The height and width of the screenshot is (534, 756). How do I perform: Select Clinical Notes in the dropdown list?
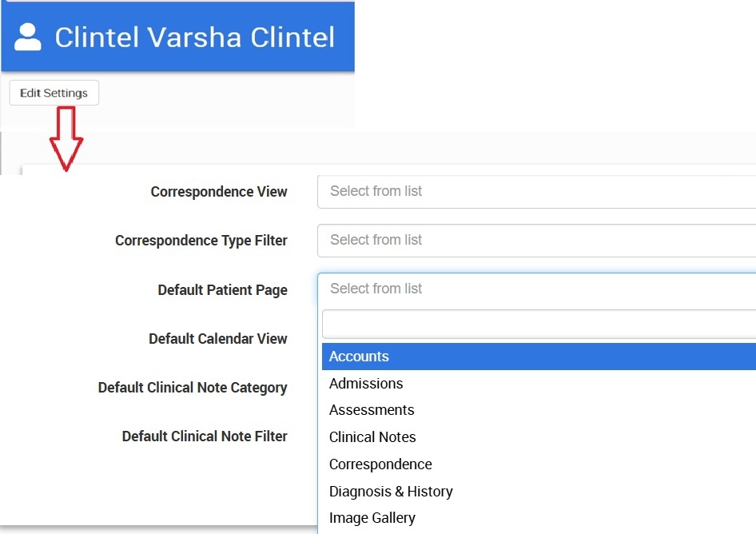(x=373, y=437)
